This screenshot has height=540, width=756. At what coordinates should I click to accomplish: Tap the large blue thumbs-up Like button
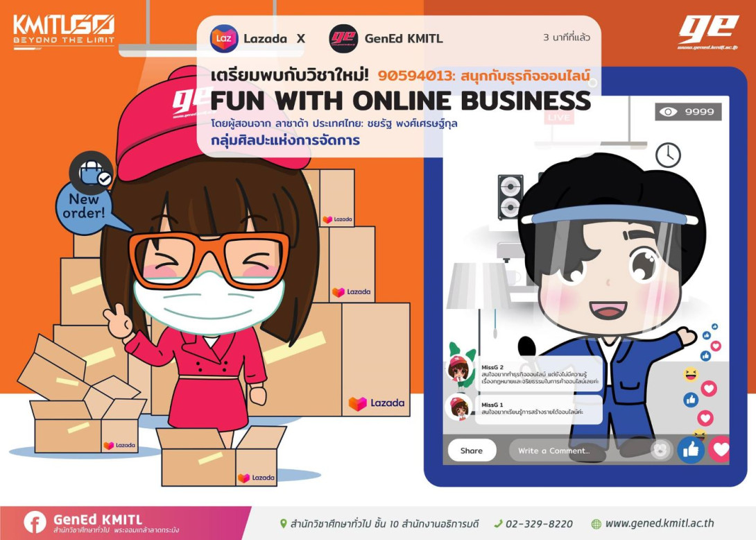691,450
